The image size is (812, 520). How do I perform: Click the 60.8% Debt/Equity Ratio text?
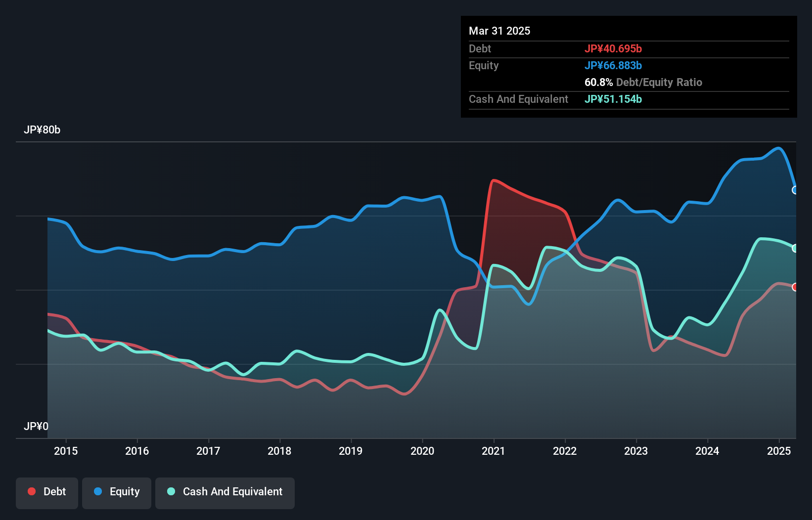click(x=643, y=82)
